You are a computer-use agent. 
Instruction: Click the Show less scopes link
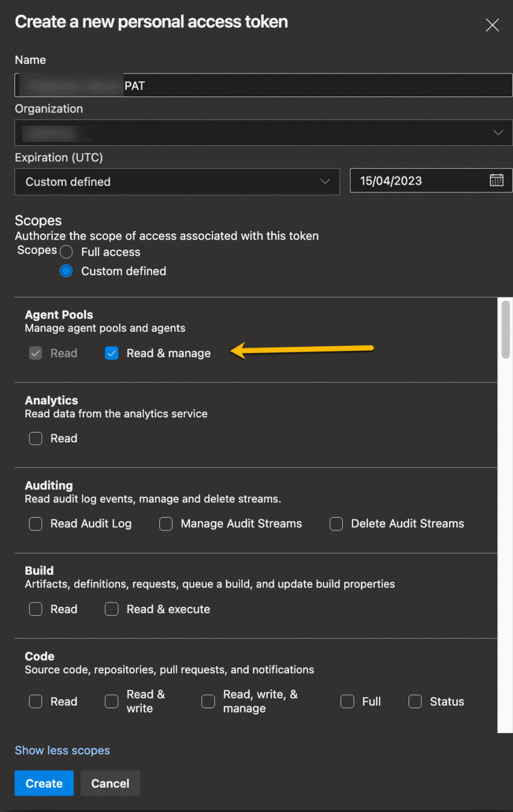point(62,750)
